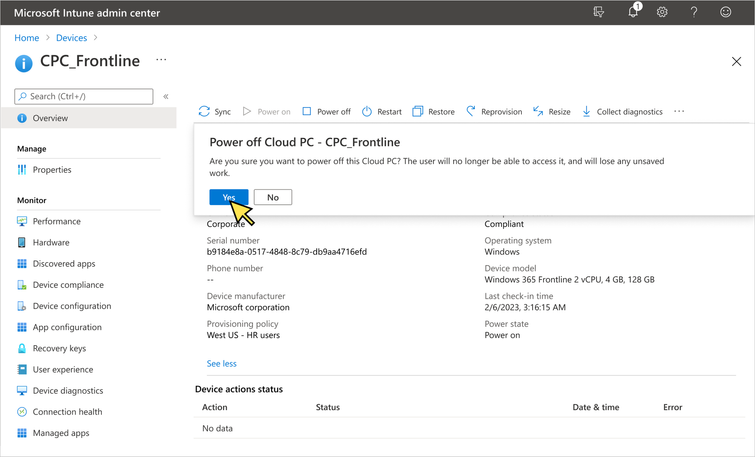755x457 pixels.
Task: Click the Reprovision toolbar icon
Action: click(471, 111)
